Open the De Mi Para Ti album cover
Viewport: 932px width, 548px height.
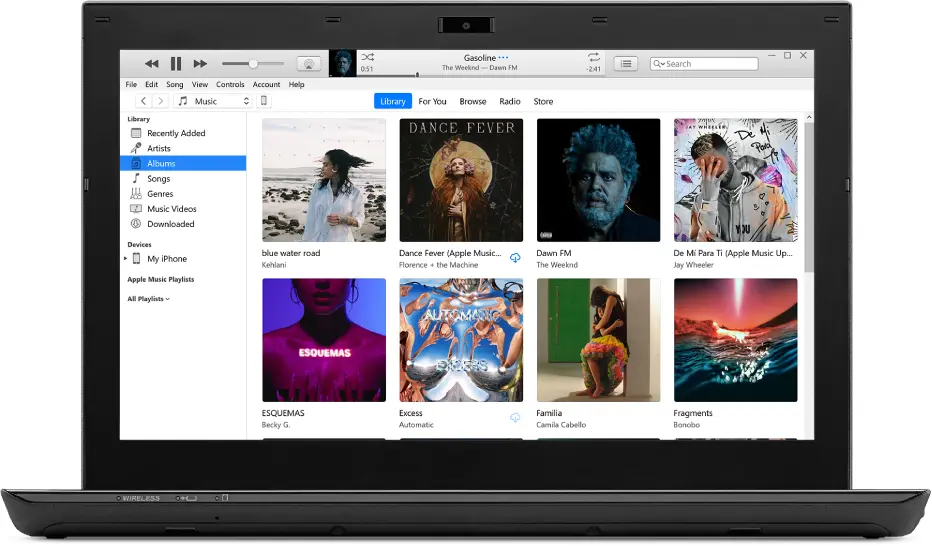pos(736,180)
